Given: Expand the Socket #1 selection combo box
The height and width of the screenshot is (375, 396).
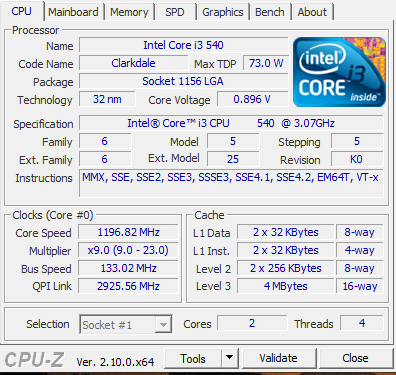Looking at the screenshot, I should coord(126,324).
